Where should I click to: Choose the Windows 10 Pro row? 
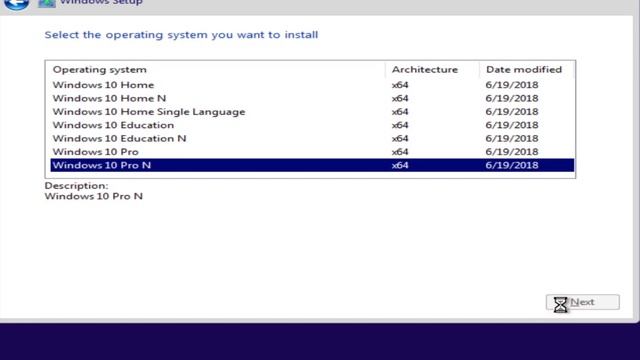pos(312,152)
